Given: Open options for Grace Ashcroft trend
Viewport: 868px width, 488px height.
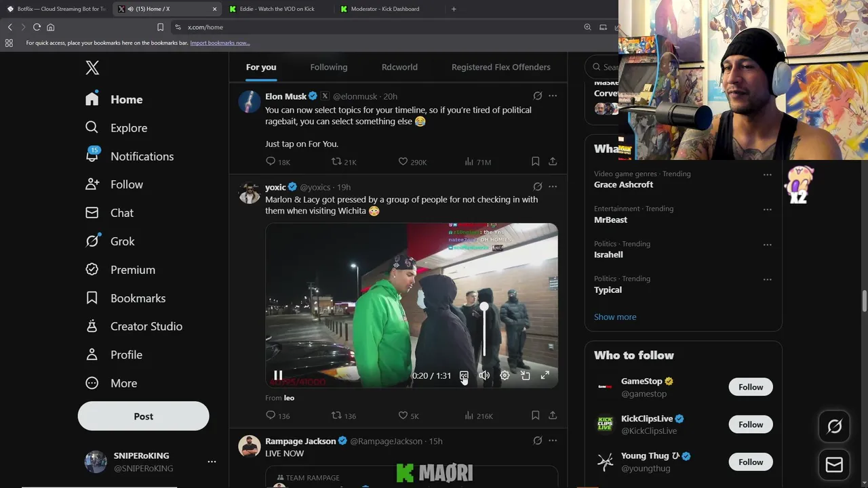Looking at the screenshot, I should (x=767, y=174).
